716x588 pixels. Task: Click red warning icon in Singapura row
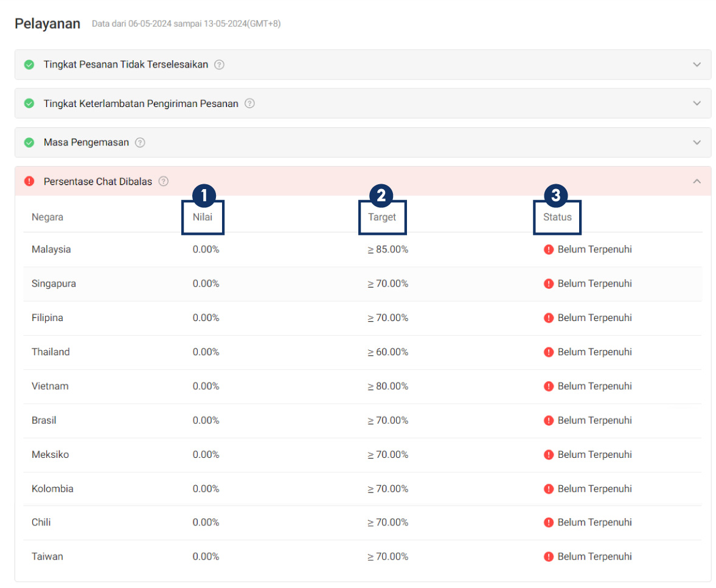coord(549,284)
